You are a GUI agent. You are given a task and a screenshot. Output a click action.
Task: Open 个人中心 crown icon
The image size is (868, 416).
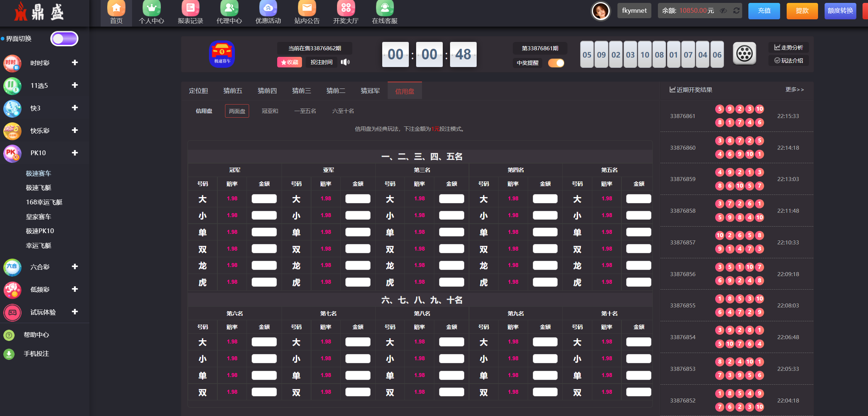point(151,9)
